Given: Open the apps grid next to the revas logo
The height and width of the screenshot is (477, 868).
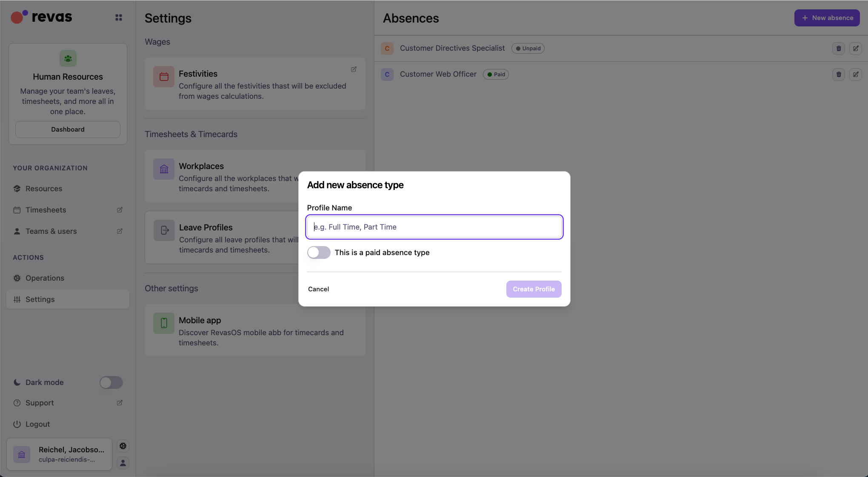Looking at the screenshot, I should pyautogui.click(x=119, y=17).
